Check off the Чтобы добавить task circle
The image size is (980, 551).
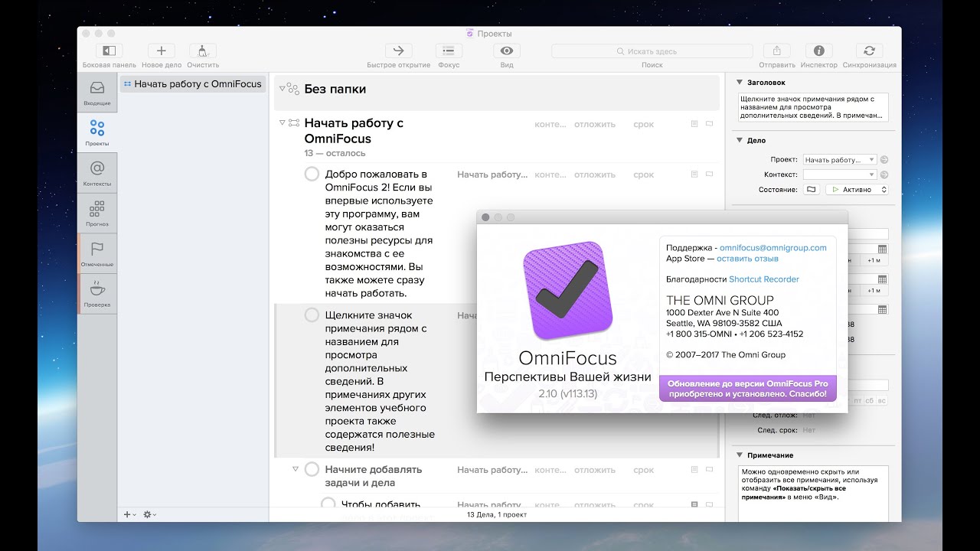[328, 504]
